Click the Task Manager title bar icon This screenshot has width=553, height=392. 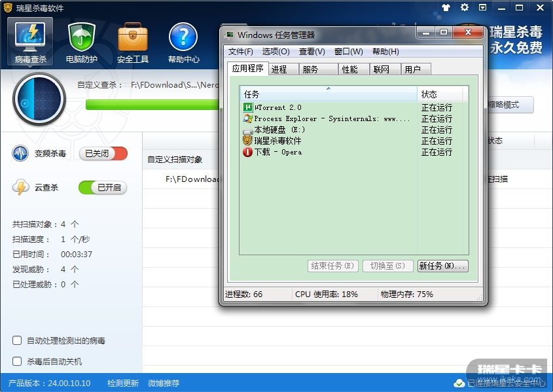(230, 35)
